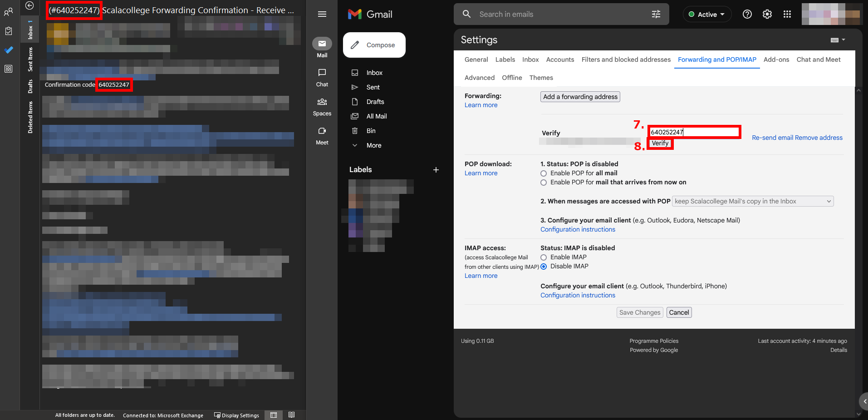Click the Cancel button

point(679,312)
